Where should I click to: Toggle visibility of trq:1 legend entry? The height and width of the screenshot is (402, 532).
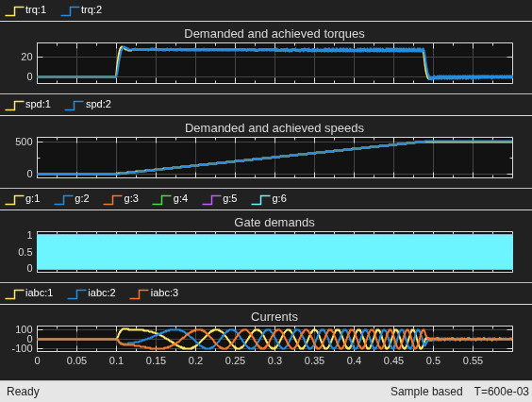[x=25, y=10]
